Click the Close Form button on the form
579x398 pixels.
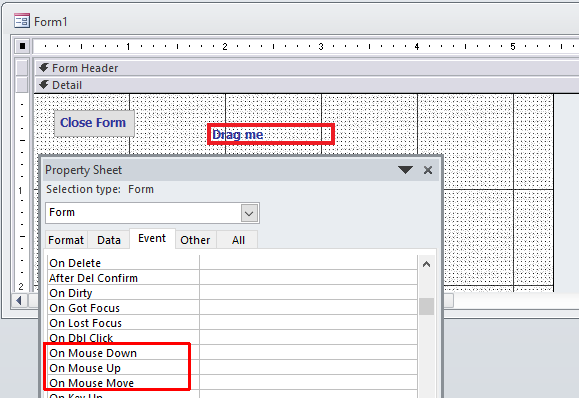(94, 123)
